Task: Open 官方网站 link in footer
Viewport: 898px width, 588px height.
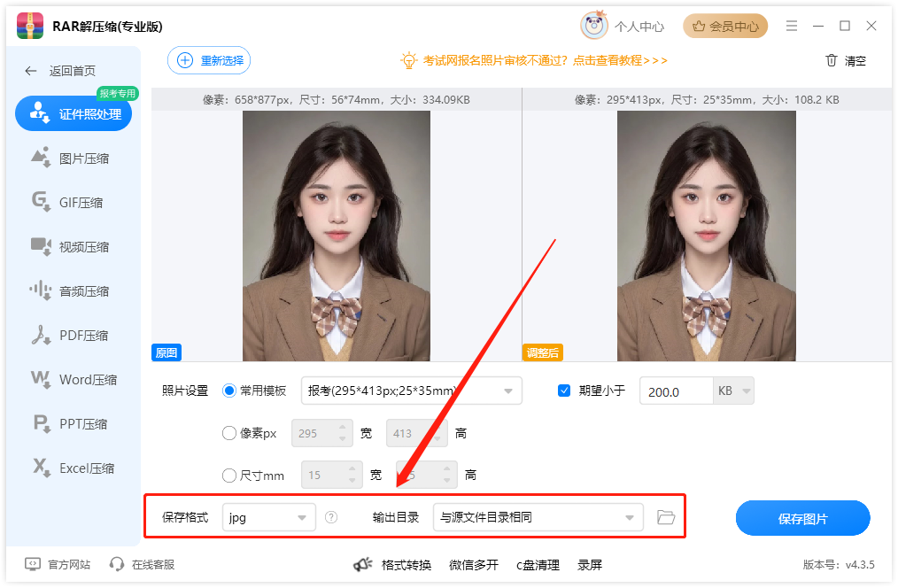Action: tap(58, 564)
